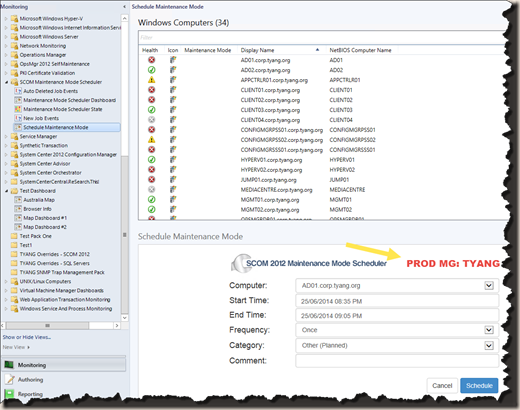This screenshot has width=520, height=410.
Task: Click the Monitoring workspace icon
Action: (9, 365)
